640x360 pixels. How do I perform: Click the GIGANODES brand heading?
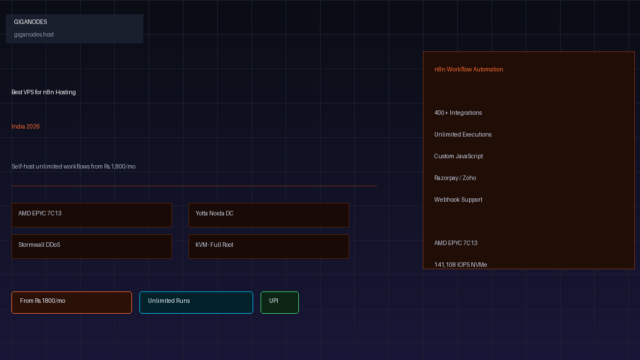(31, 22)
